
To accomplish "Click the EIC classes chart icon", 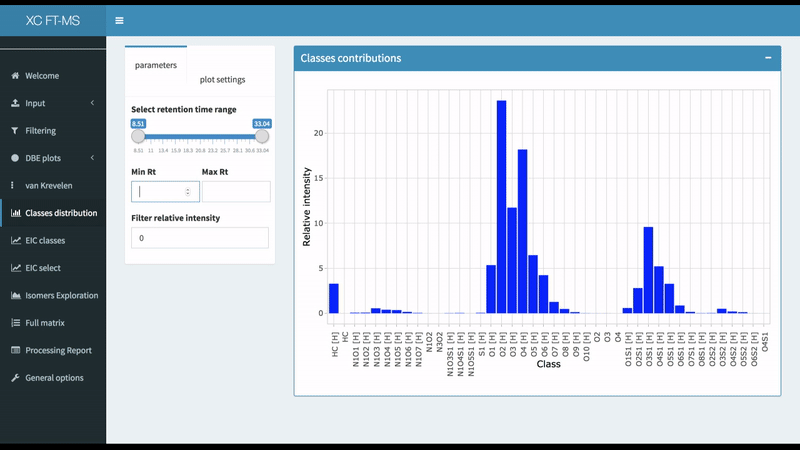I will point(15,241).
